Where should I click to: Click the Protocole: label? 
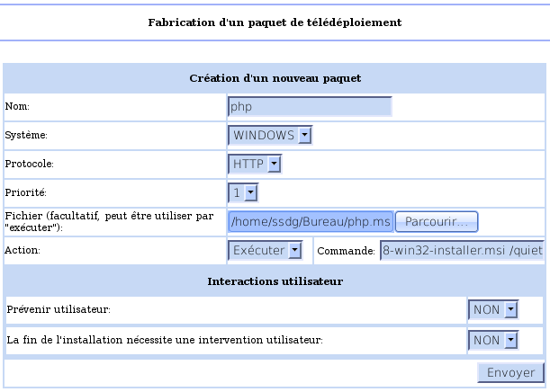click(x=30, y=164)
